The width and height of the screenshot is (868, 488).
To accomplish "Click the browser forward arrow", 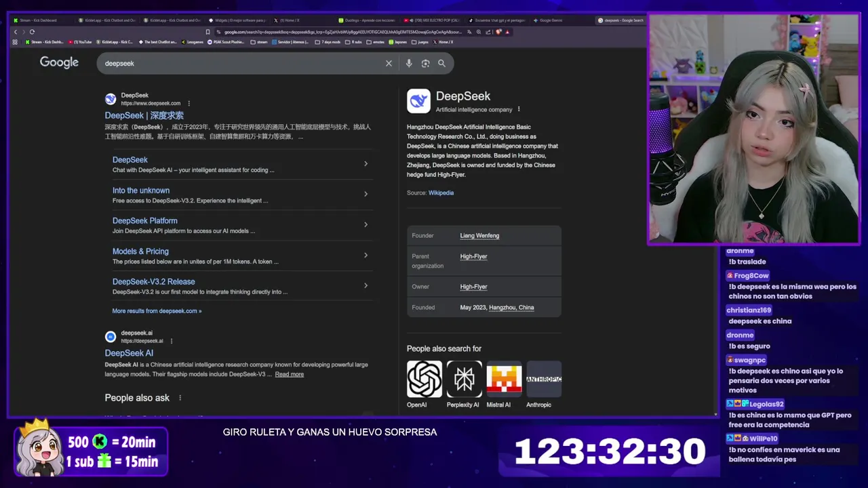I will pyautogui.click(x=24, y=32).
